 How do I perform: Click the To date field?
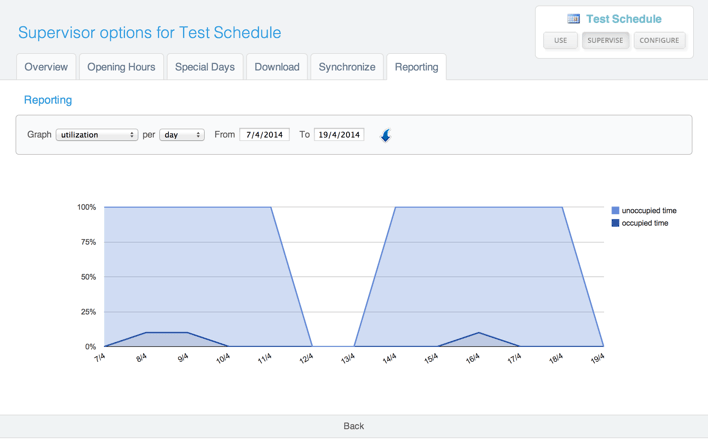click(339, 135)
